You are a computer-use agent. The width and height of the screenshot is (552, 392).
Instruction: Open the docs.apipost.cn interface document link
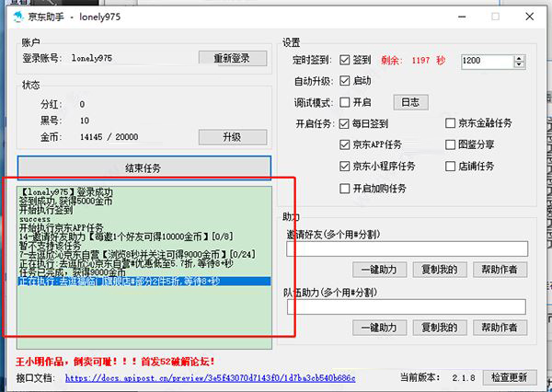(210, 378)
